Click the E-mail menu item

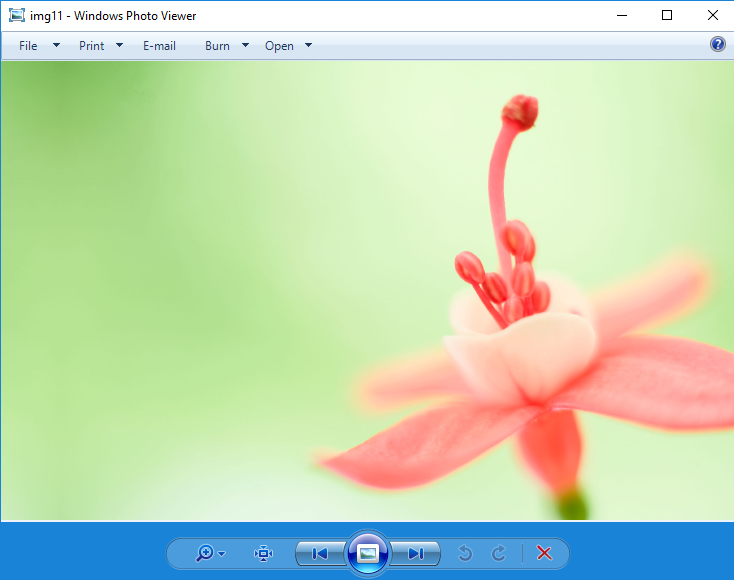click(159, 45)
